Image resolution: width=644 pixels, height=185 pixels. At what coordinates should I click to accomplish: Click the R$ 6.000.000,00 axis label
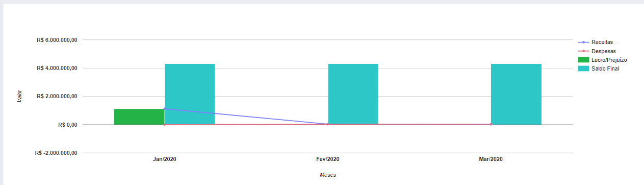point(57,40)
